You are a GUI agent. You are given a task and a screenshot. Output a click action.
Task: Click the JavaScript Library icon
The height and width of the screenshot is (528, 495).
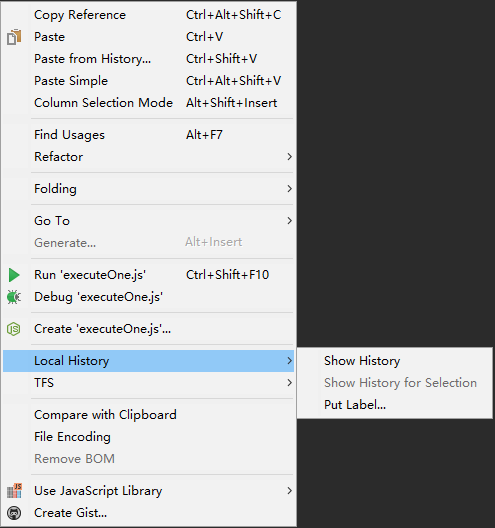click(14, 491)
